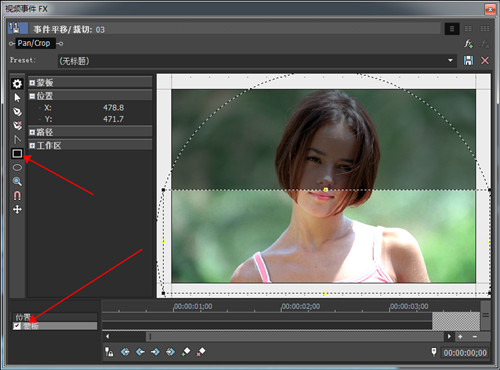Click timeline scrollbar right arrow
500x370 pixels.
pyautogui.click(x=449, y=337)
